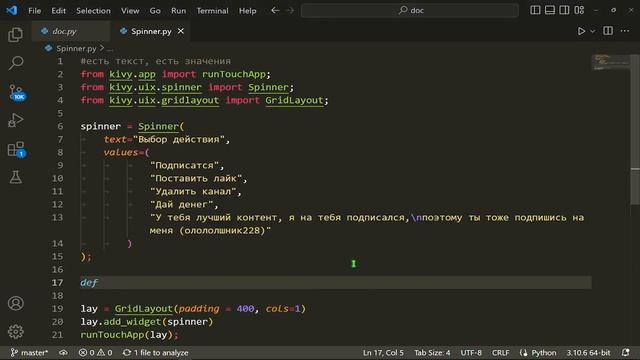Open editor More Actions ellipsis

(x=624, y=31)
